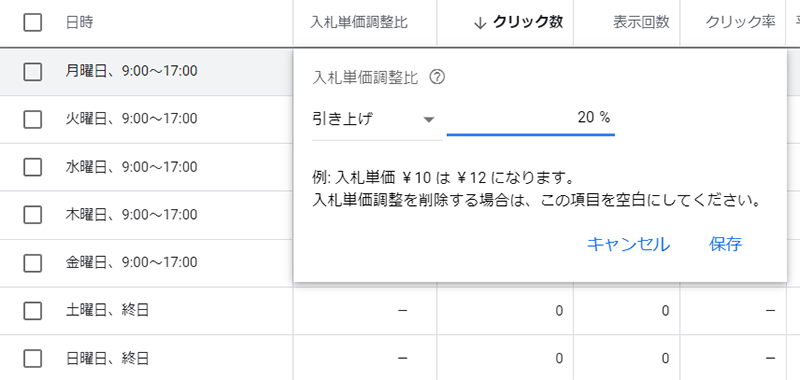Select the 水曜日、9:00～17:00 row checkbox
The image size is (800, 380).
pyautogui.click(x=33, y=167)
